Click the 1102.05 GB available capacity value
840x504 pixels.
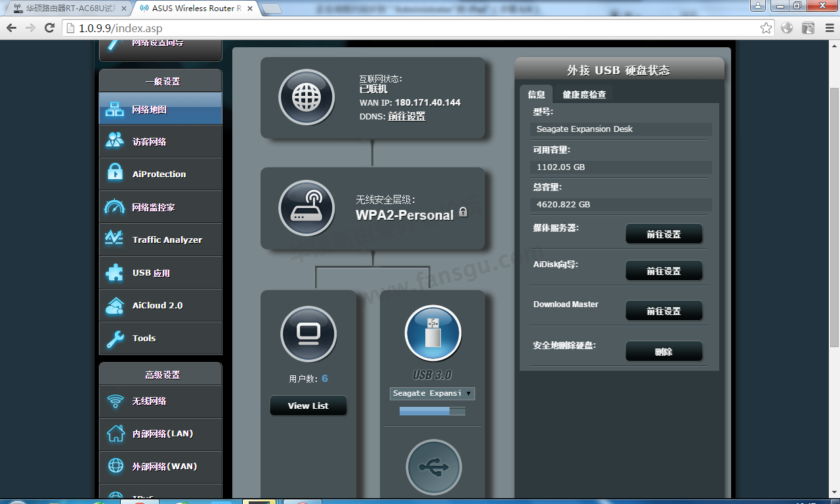pyautogui.click(x=560, y=167)
